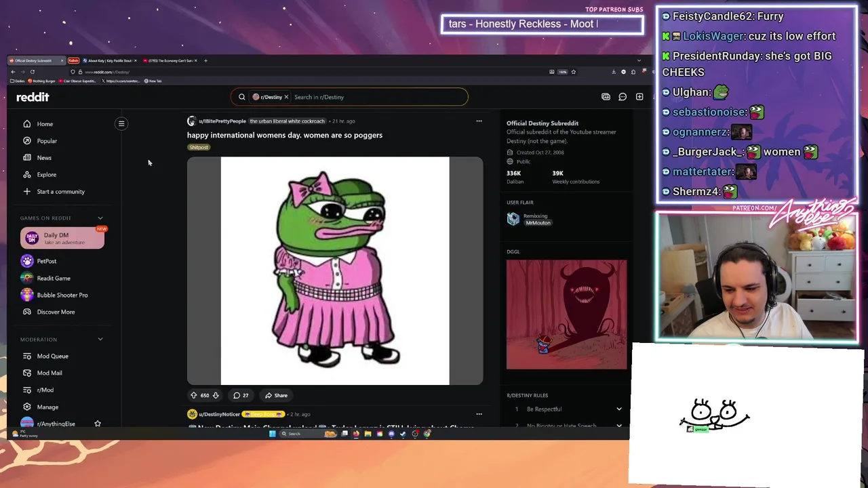Switch to the Rollbit pinned tab
This screenshot has height=488, width=868.
(73, 60)
